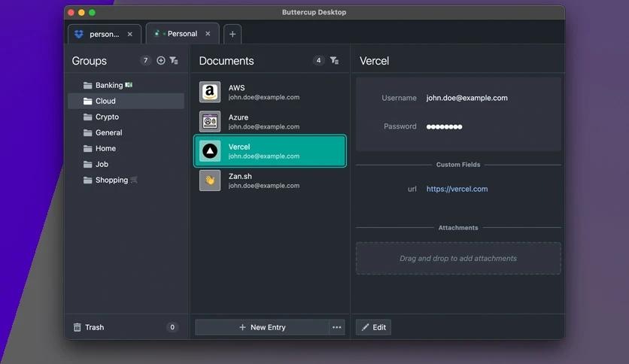Viewport: 629px width, 364px height.
Task: Select the Job group
Action: (x=126, y=165)
